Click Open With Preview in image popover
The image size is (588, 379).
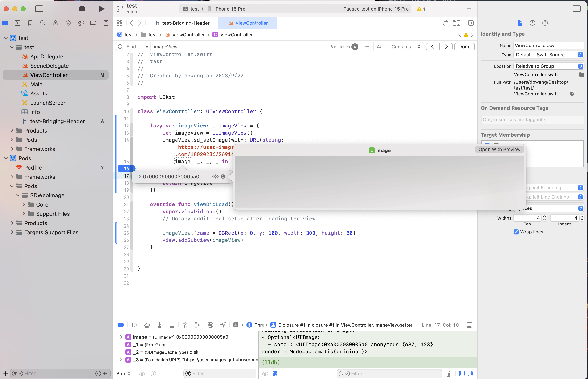coord(499,149)
